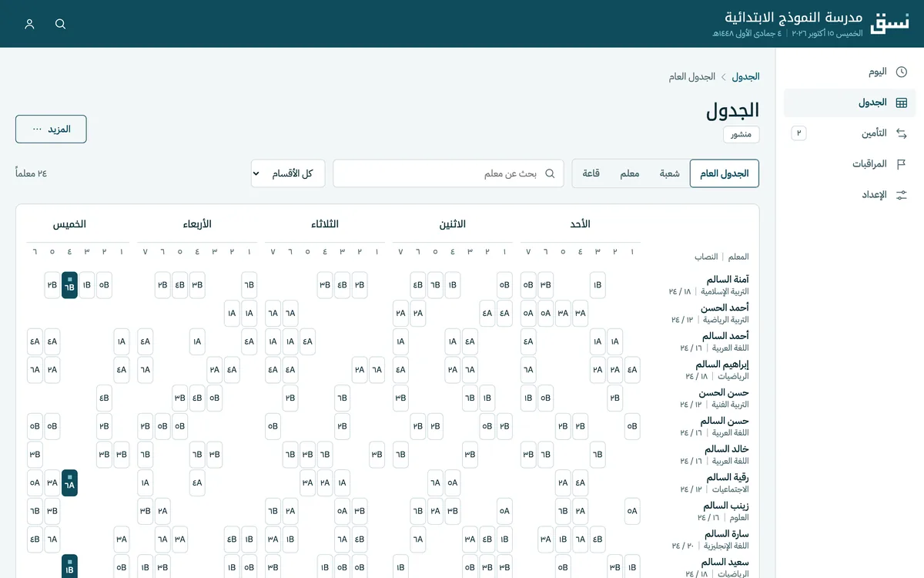The height and width of the screenshot is (578, 924).
Task: Click the teacher name آمنة السالم
Action: coord(728,280)
